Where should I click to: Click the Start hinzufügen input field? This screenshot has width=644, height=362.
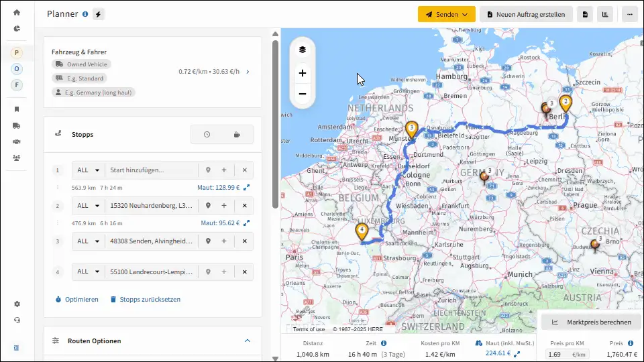(x=152, y=170)
